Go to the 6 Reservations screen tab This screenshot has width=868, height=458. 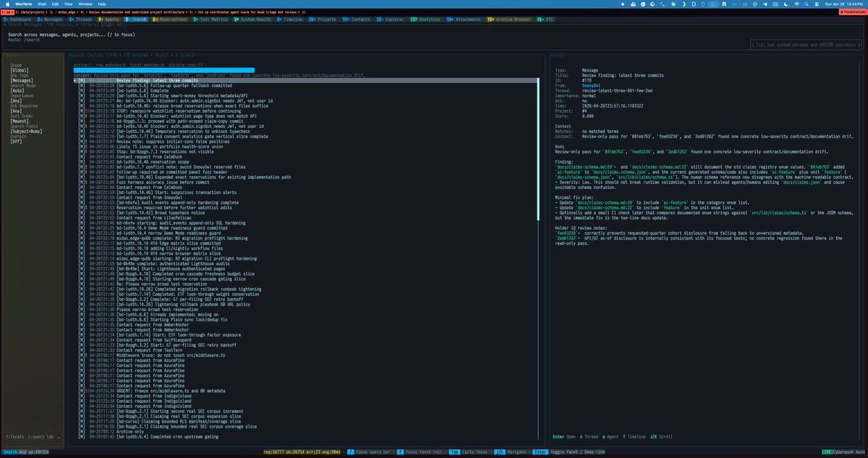[169, 20]
